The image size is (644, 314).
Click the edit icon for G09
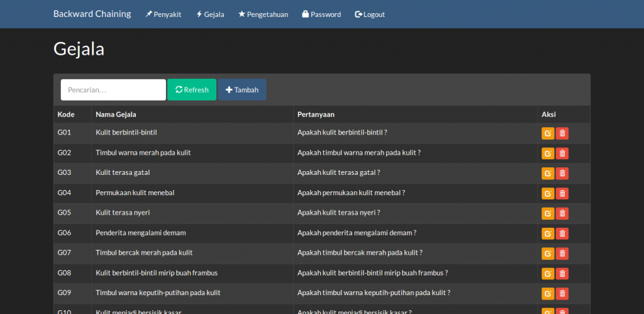click(x=548, y=294)
